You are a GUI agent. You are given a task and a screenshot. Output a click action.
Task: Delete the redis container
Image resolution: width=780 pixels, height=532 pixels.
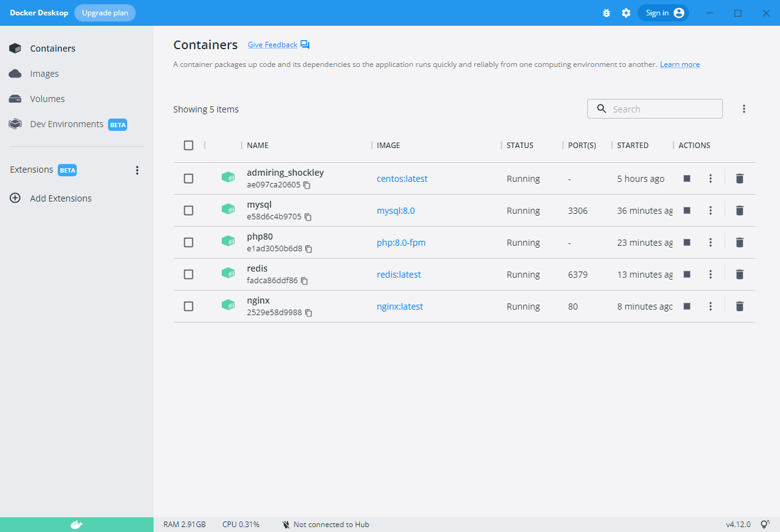pos(739,274)
